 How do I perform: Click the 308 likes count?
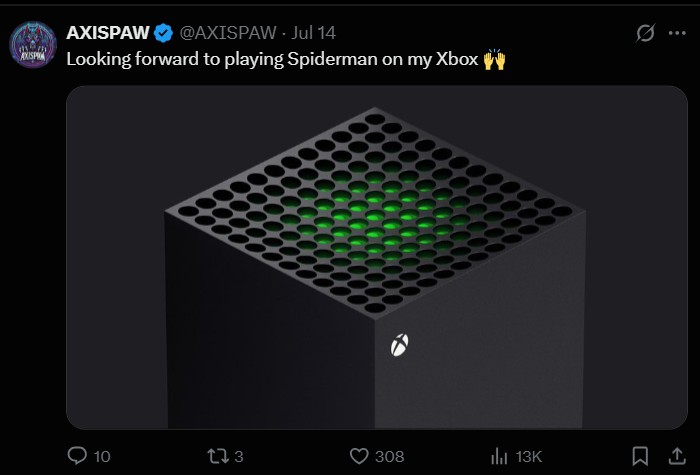pyautogui.click(x=389, y=457)
